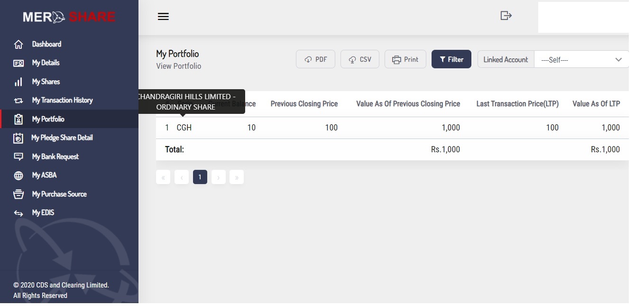
Task: Click the Dashboard home icon
Action: pyautogui.click(x=18, y=45)
